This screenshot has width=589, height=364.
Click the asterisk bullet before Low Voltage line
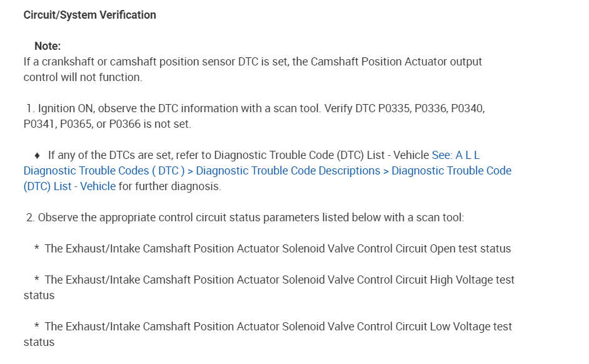tap(37, 327)
